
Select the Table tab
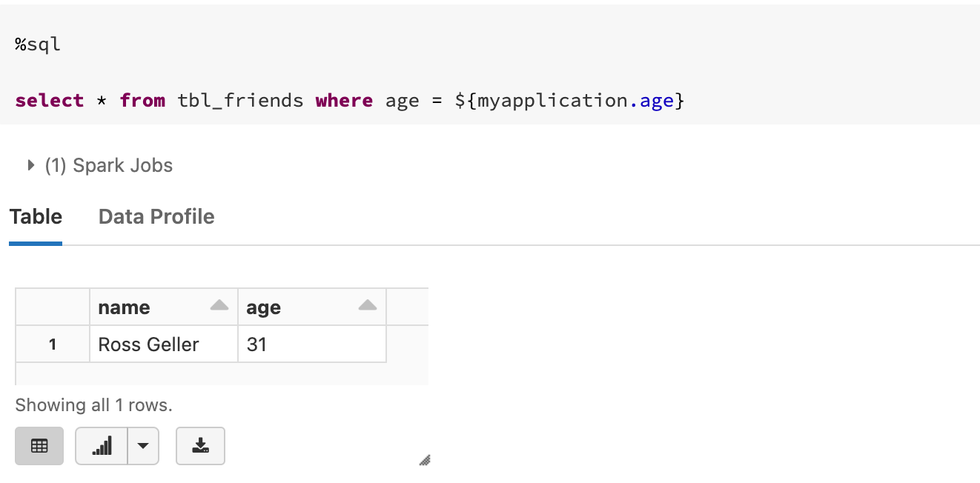point(36,216)
